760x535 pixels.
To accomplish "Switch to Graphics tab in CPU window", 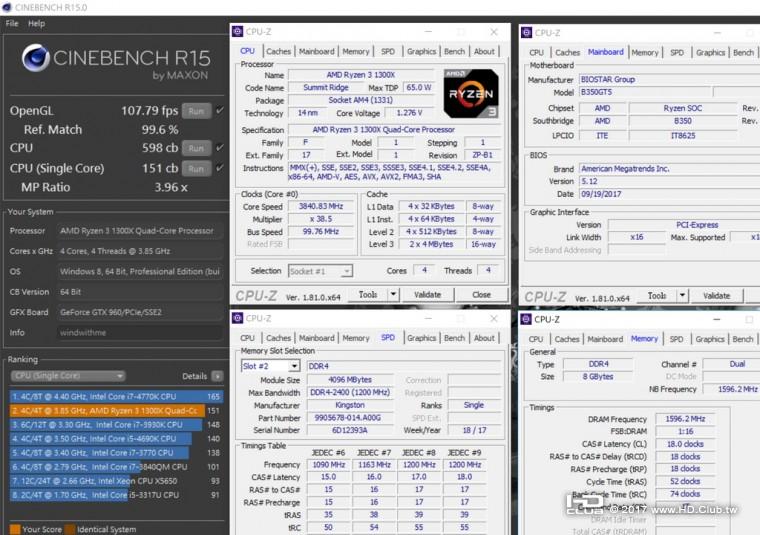I will click(x=421, y=51).
